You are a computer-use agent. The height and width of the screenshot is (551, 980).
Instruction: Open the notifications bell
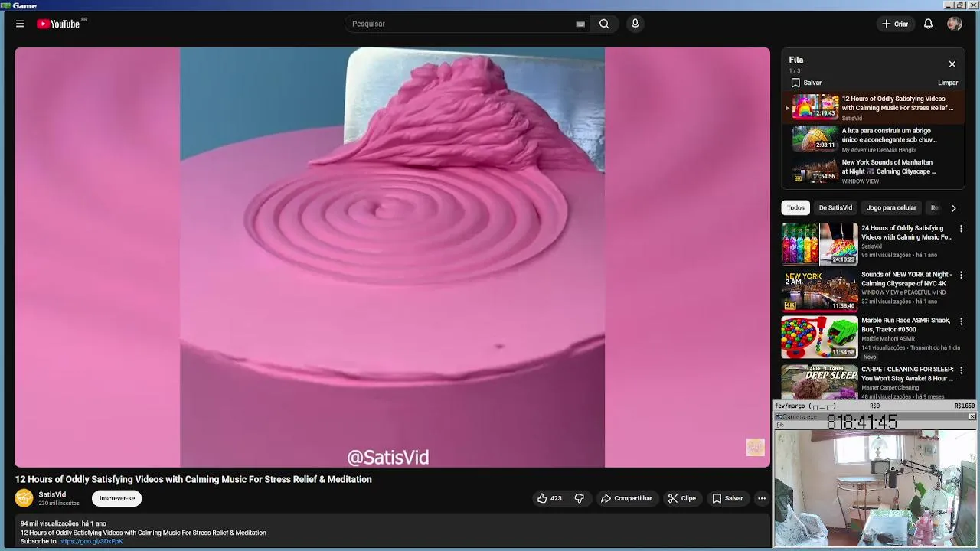(928, 24)
